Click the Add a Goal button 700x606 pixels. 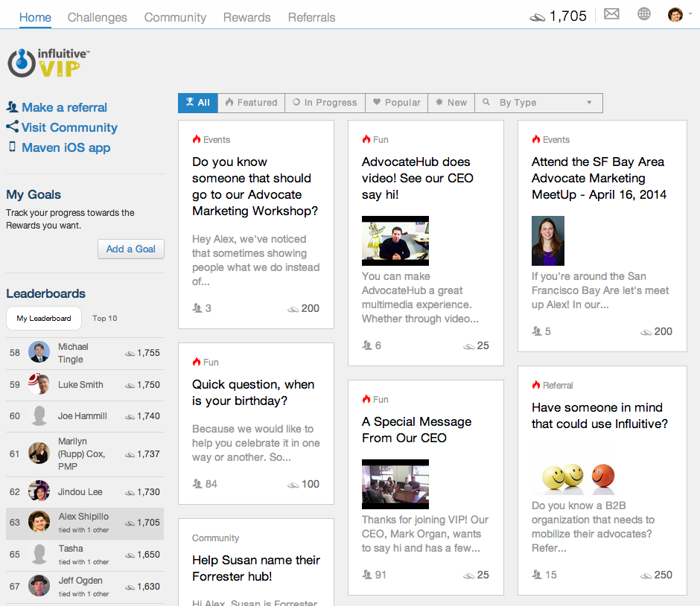[x=130, y=249]
